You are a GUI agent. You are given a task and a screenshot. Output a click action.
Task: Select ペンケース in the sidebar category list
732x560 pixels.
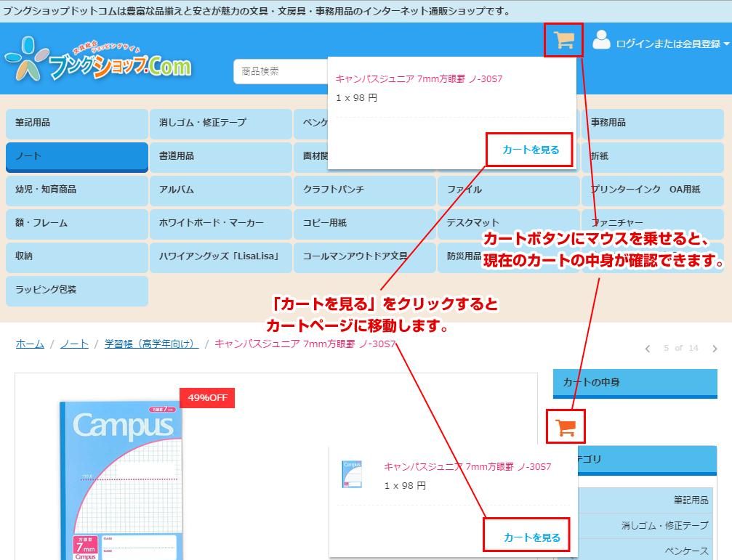[x=647, y=551]
